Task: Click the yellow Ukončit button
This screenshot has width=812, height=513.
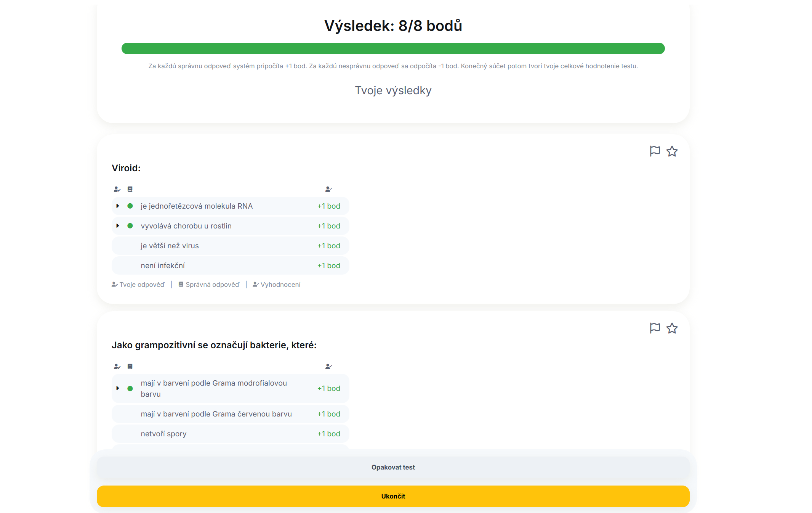Action: 393,496
